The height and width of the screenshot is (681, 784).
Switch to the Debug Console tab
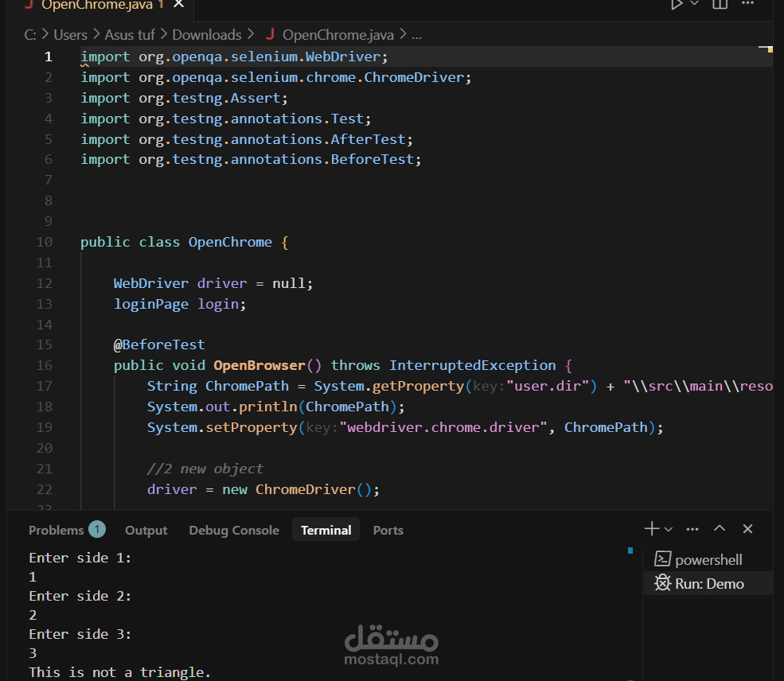tap(233, 530)
